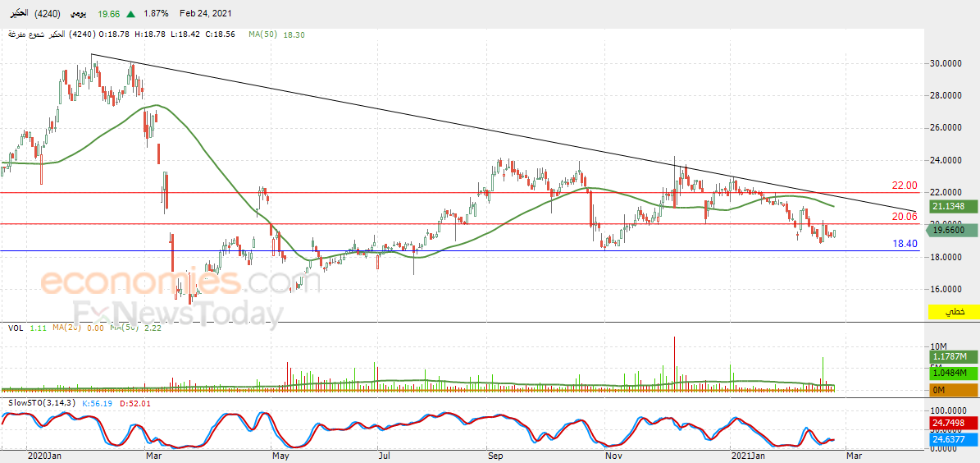Click the 2021Jan time axis label
Image resolution: width=980 pixels, height=463 pixels.
pos(748,456)
